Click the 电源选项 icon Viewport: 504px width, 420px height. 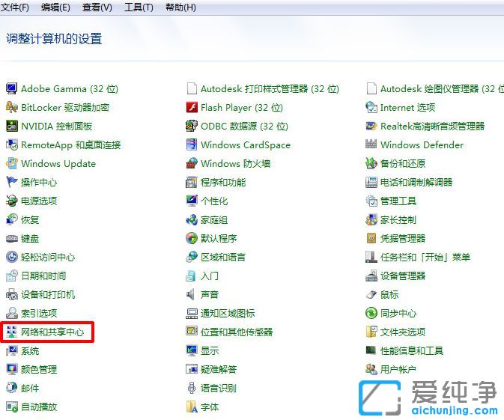click(12, 201)
